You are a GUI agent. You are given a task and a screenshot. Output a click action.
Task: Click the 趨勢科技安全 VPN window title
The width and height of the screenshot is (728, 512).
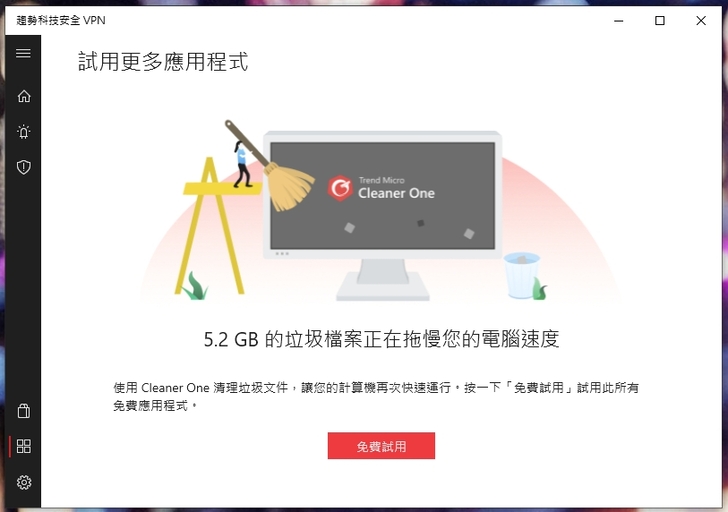[x=61, y=20]
